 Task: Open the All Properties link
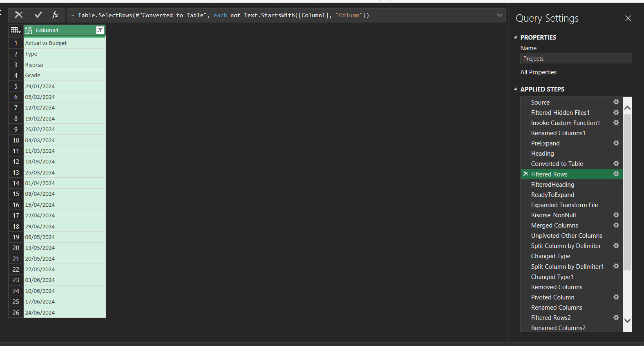[539, 72]
